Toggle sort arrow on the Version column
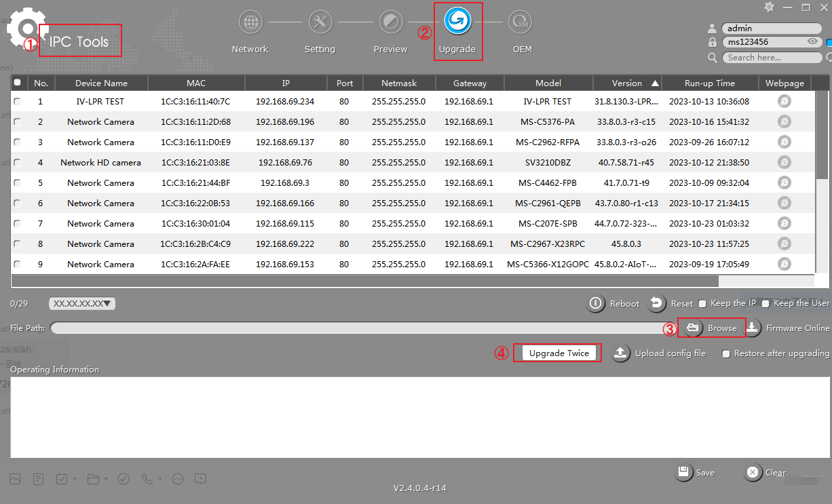Viewport: 832px width, 504px height. click(x=655, y=83)
